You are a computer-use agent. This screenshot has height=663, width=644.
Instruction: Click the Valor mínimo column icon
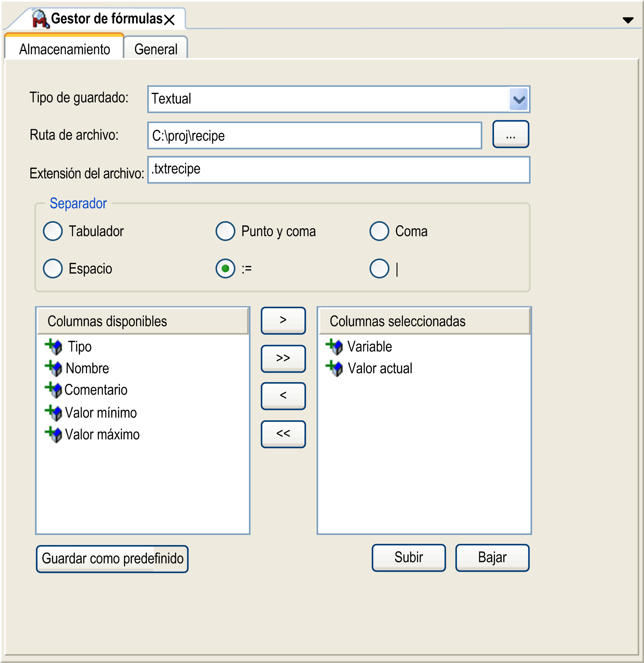54,413
